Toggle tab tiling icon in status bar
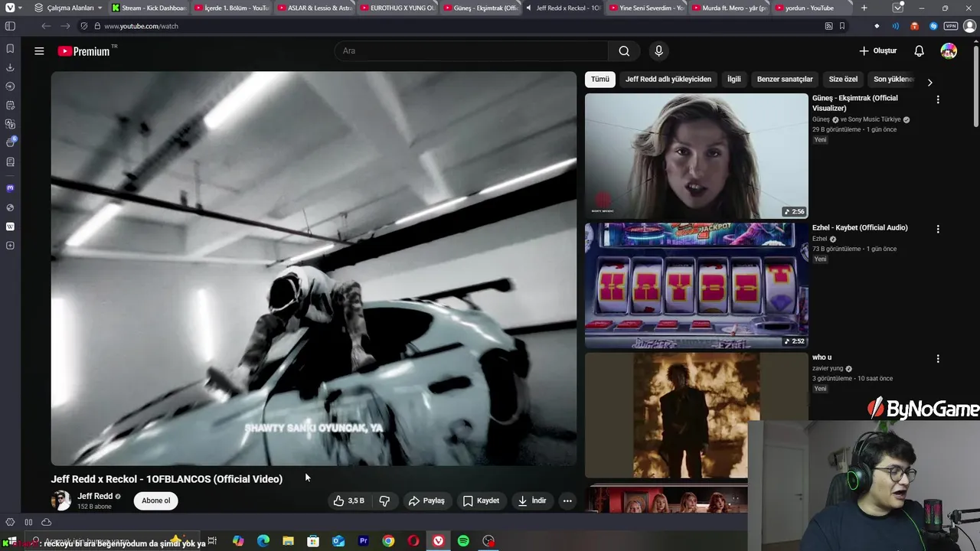Viewport: 980px width, 551px height. tap(28, 522)
